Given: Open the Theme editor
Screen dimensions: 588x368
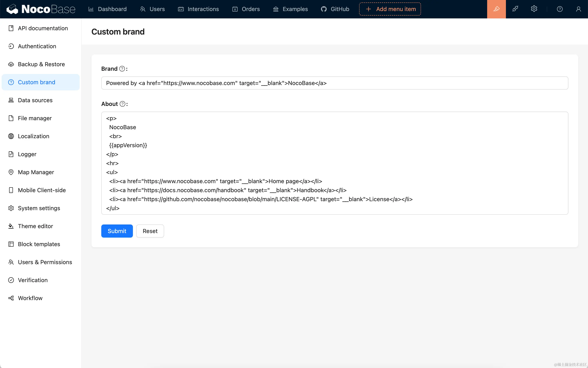Looking at the screenshot, I should click(41, 226).
